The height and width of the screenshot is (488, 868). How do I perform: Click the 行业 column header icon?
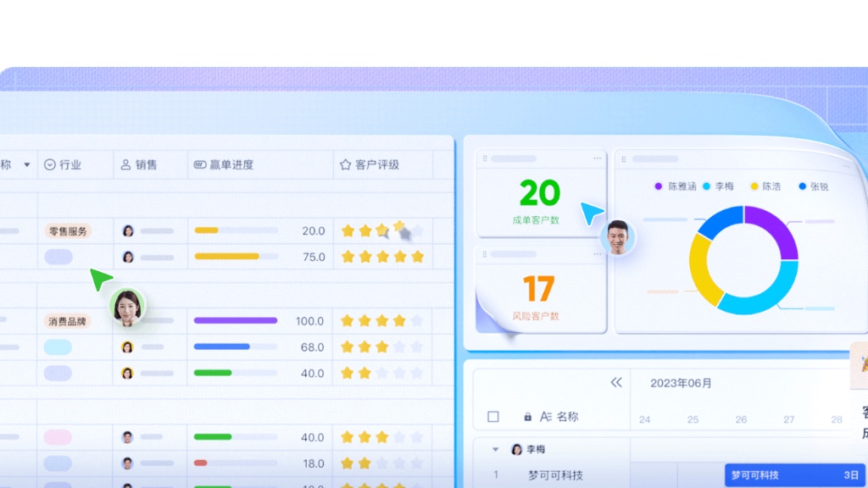tap(49, 164)
